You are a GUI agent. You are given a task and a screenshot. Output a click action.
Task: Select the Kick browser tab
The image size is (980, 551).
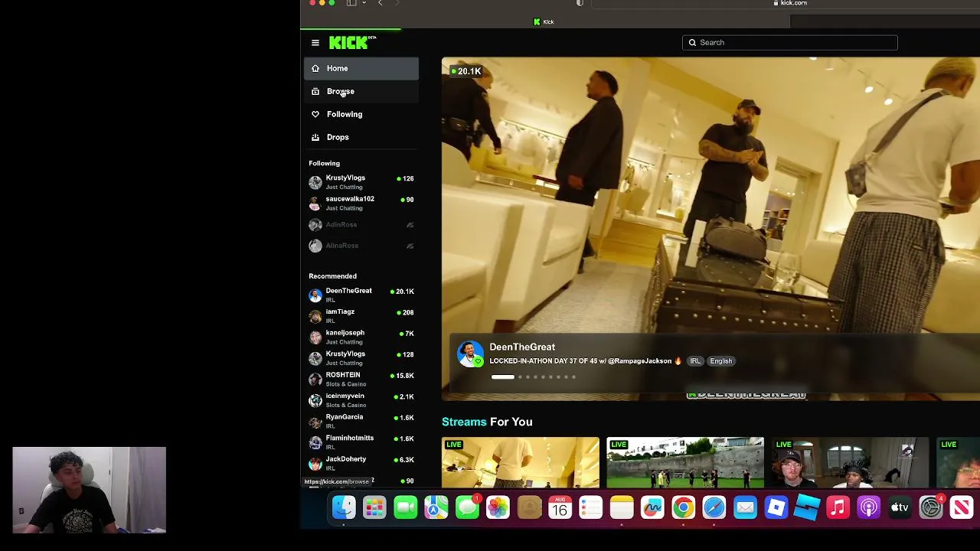(x=544, y=21)
